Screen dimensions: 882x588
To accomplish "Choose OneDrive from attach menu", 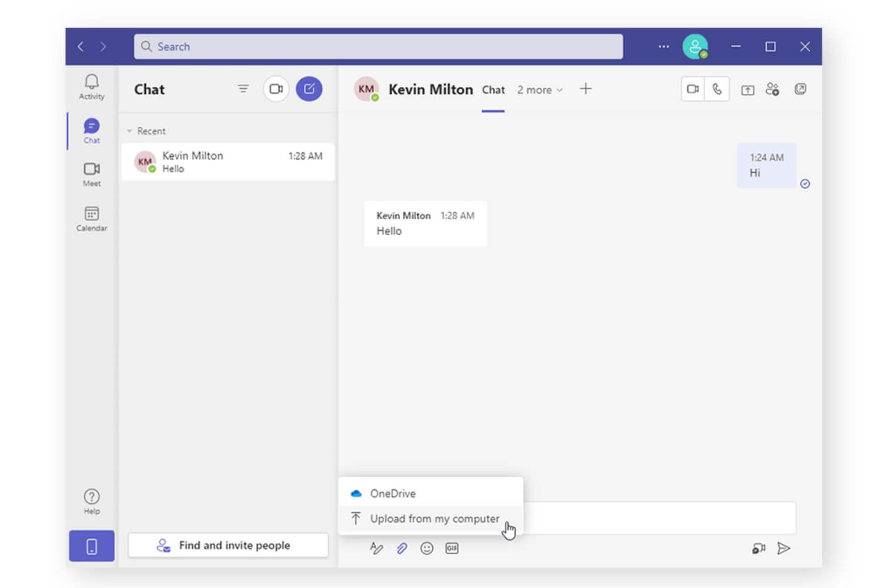I will [x=430, y=493].
